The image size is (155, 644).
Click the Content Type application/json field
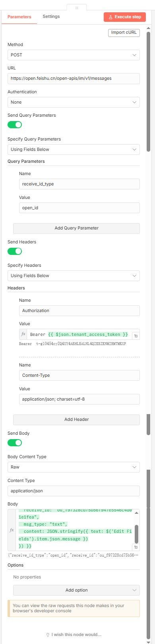click(x=74, y=491)
